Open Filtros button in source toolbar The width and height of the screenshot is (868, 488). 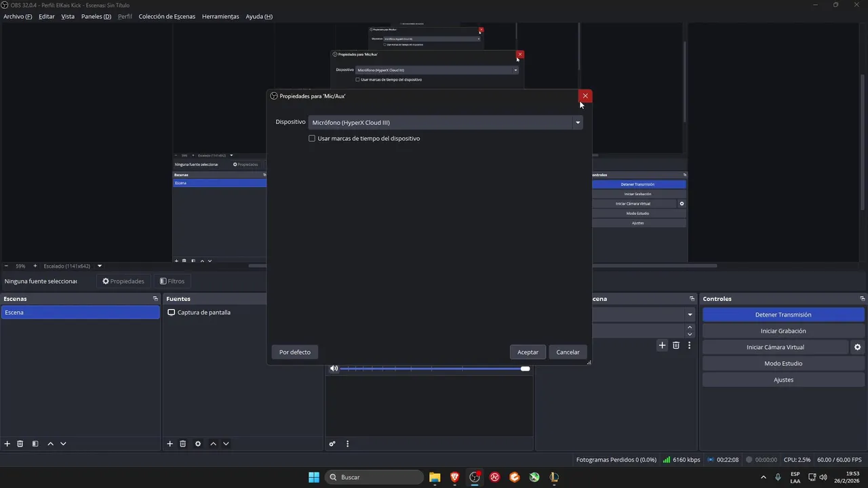click(x=172, y=281)
